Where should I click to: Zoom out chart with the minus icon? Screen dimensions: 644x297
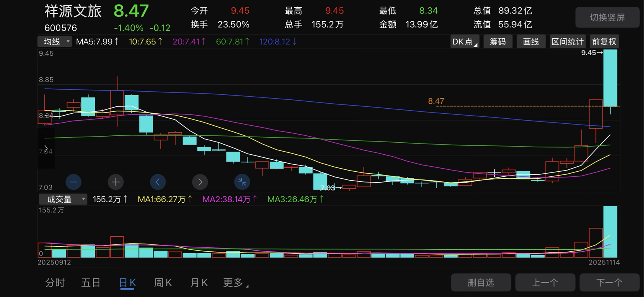[73, 182]
